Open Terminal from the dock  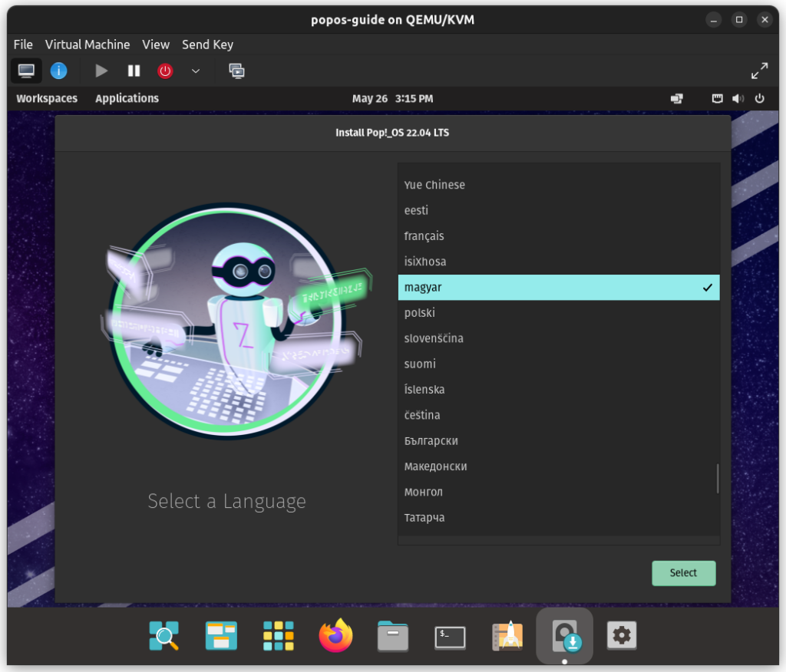(x=450, y=637)
